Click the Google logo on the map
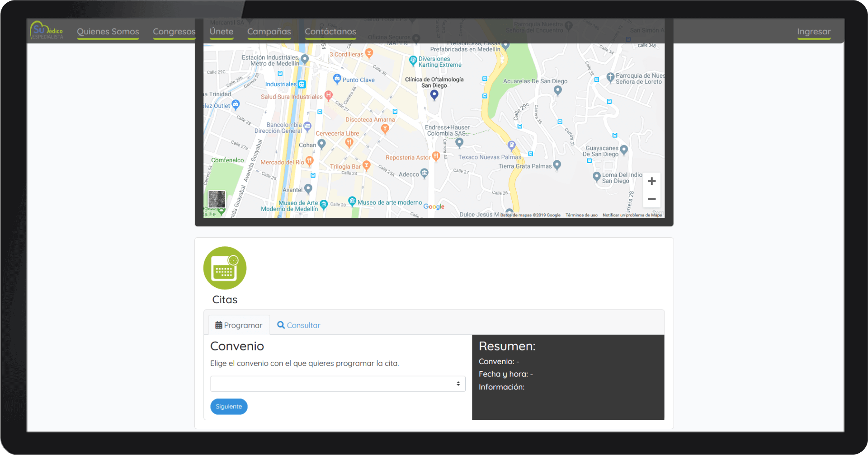The height and width of the screenshot is (455, 868). tap(434, 206)
